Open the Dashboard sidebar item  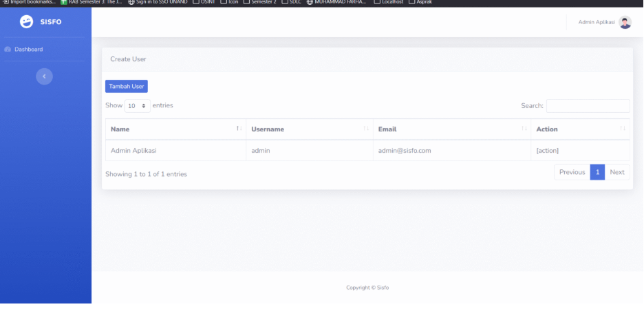pos(28,50)
